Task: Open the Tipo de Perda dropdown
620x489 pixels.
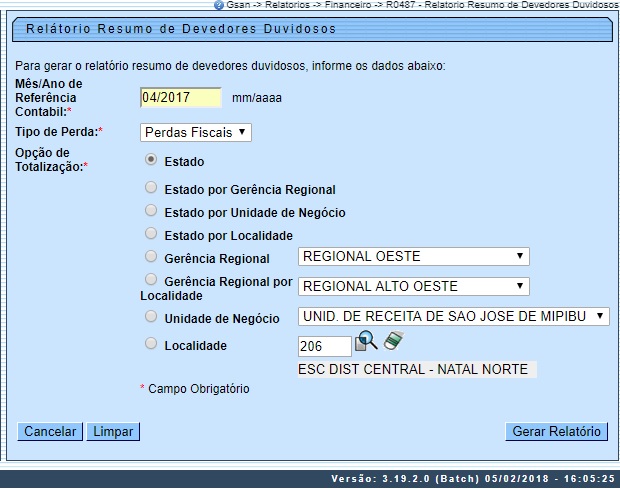Action: (x=195, y=132)
